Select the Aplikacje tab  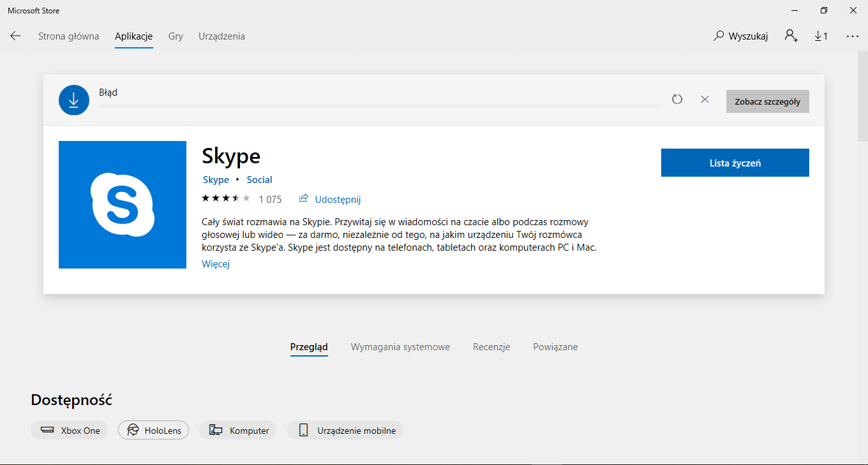134,36
